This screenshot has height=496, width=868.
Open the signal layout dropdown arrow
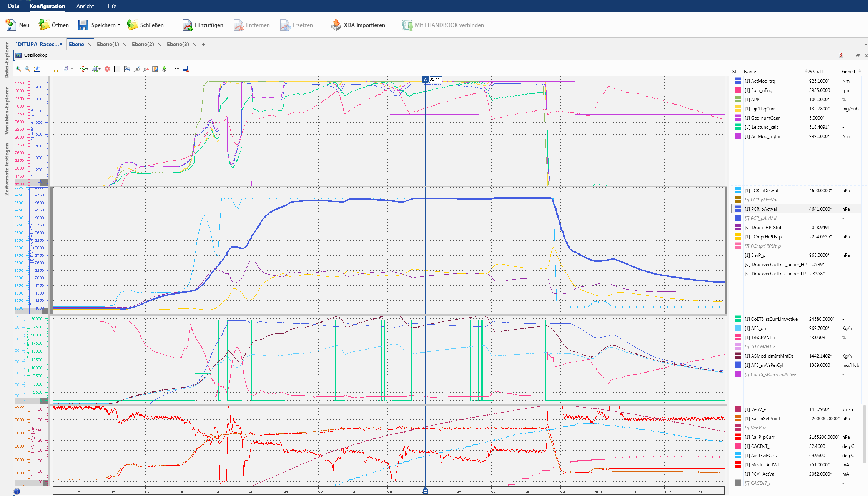pyautogui.click(x=100, y=69)
